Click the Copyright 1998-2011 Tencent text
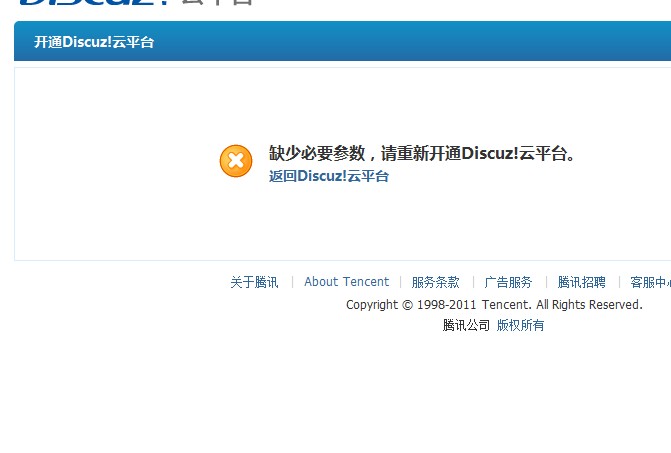 tap(494, 305)
